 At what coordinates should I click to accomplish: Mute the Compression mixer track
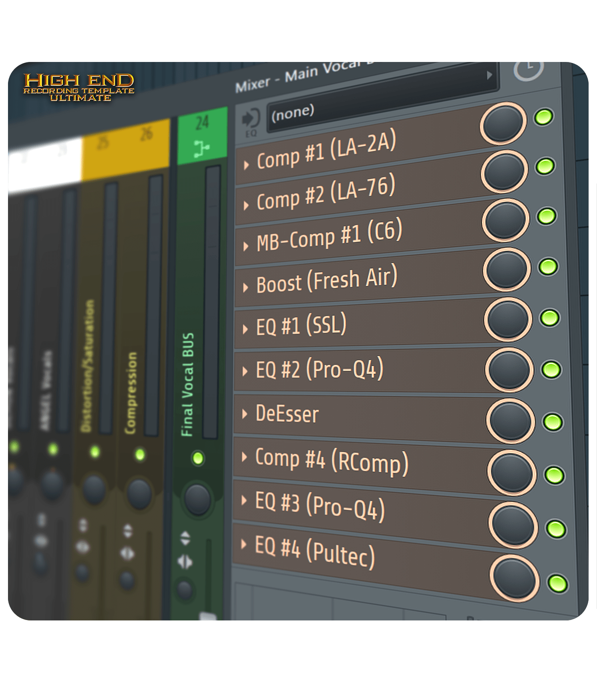139,455
